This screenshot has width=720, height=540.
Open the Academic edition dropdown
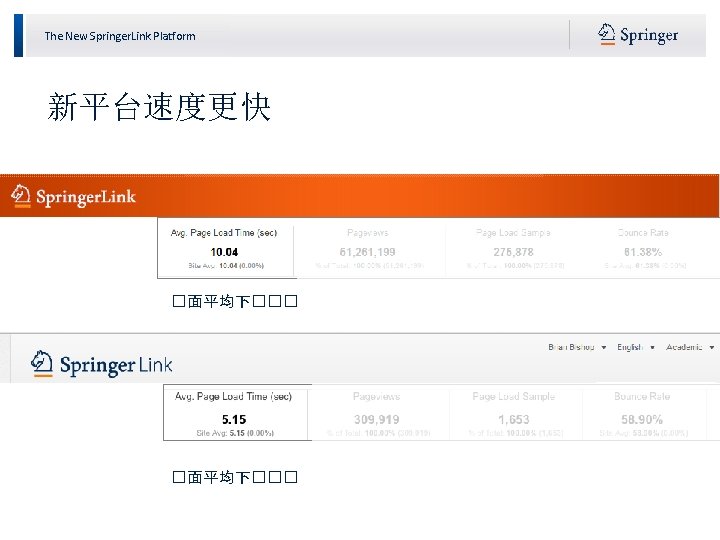click(690, 347)
